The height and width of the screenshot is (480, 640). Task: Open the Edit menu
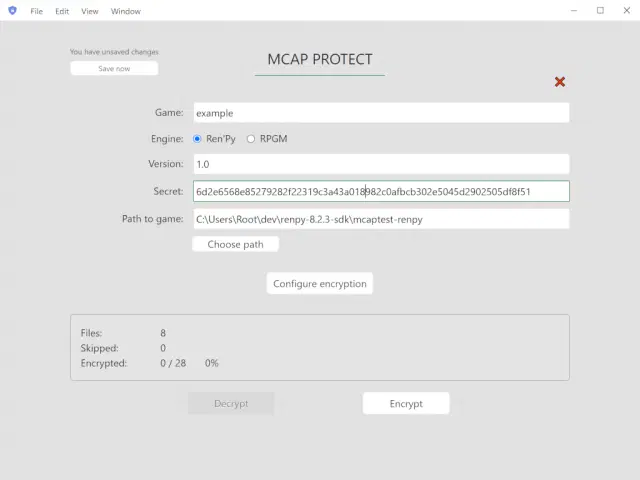(62, 11)
